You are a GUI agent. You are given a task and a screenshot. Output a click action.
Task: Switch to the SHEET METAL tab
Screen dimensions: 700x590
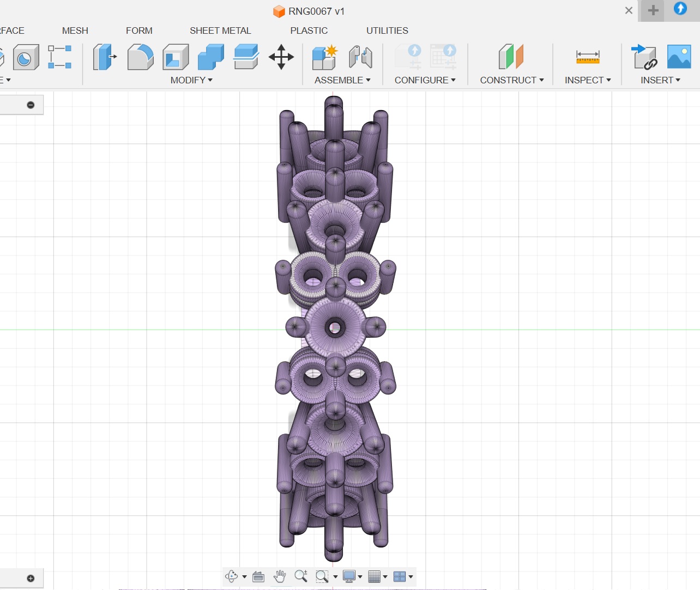pos(220,31)
